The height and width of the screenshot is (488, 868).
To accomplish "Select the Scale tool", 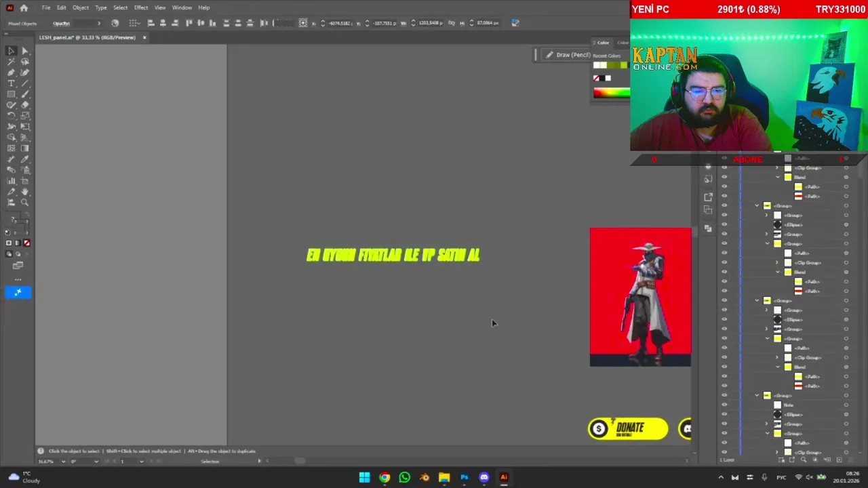I will click(x=25, y=116).
